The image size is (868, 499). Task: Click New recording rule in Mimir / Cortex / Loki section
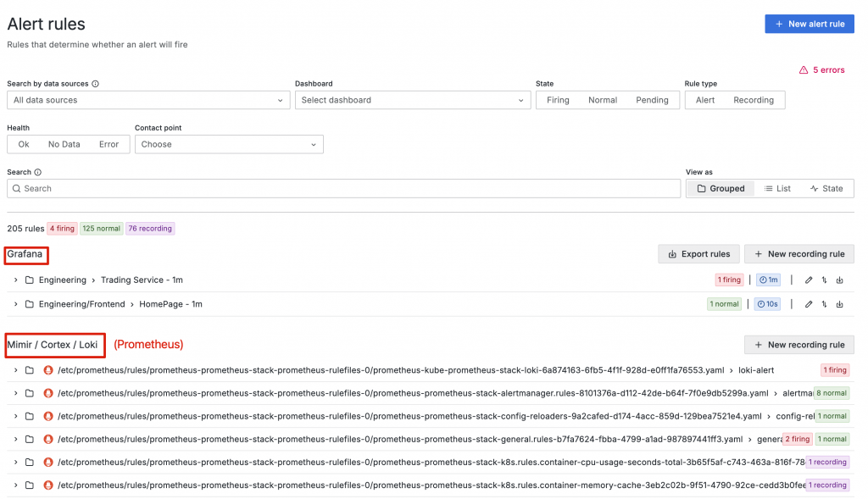[x=799, y=345]
